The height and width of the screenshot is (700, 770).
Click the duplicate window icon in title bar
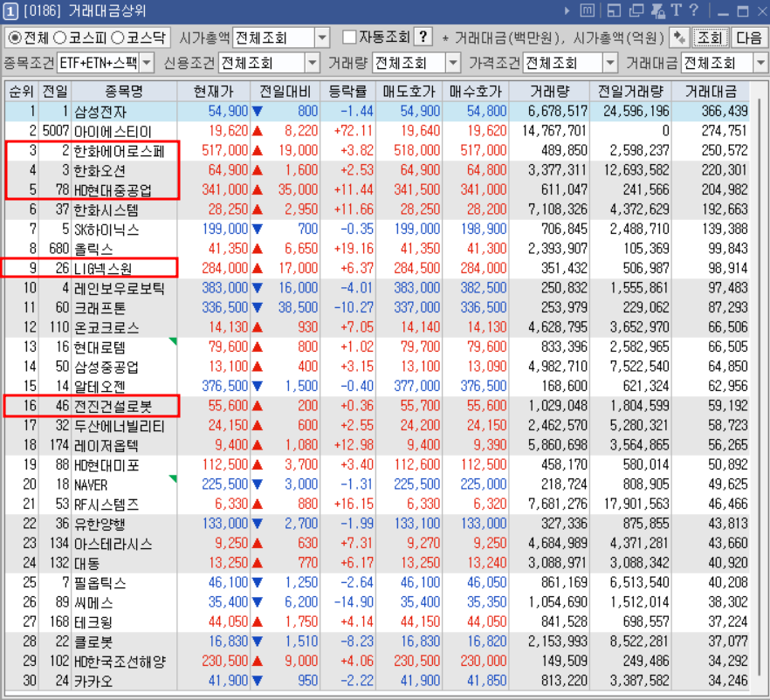coord(636,10)
